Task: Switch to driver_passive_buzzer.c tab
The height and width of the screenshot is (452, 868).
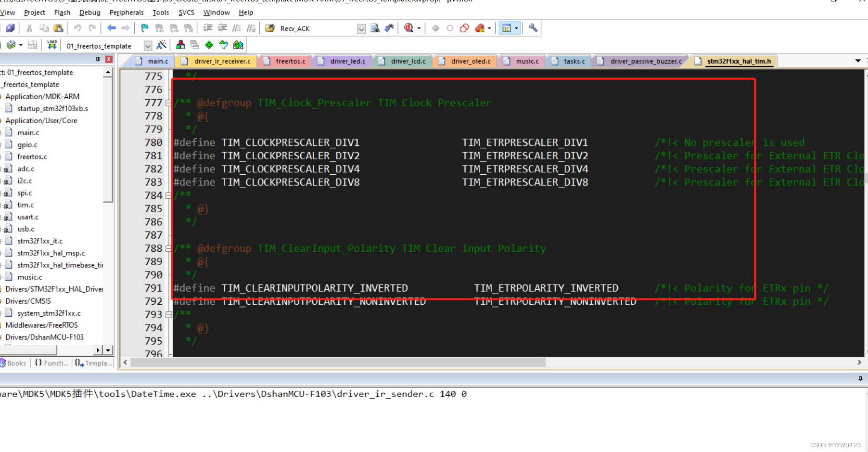Action: tap(639, 61)
